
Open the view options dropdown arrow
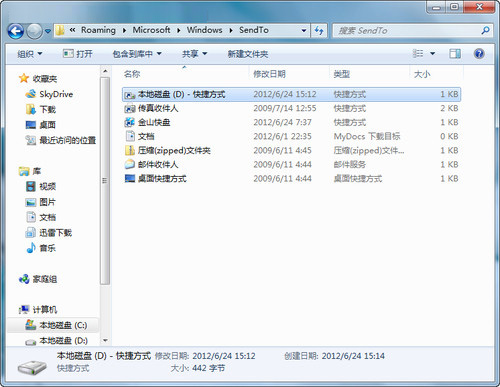coord(432,54)
